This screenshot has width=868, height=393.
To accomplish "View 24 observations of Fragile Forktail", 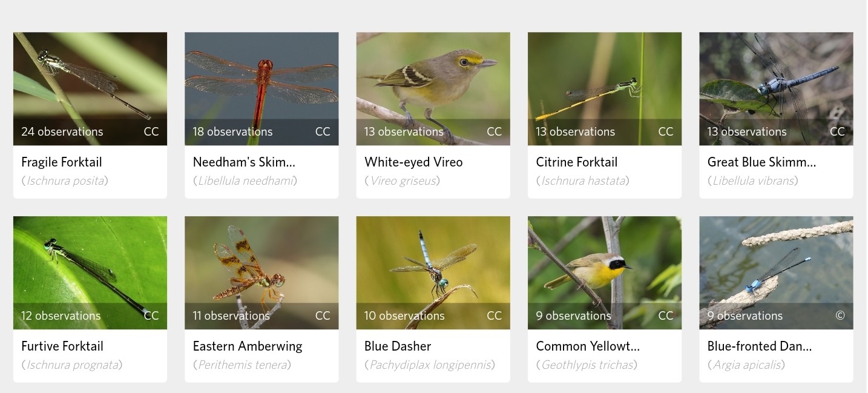I will [62, 131].
